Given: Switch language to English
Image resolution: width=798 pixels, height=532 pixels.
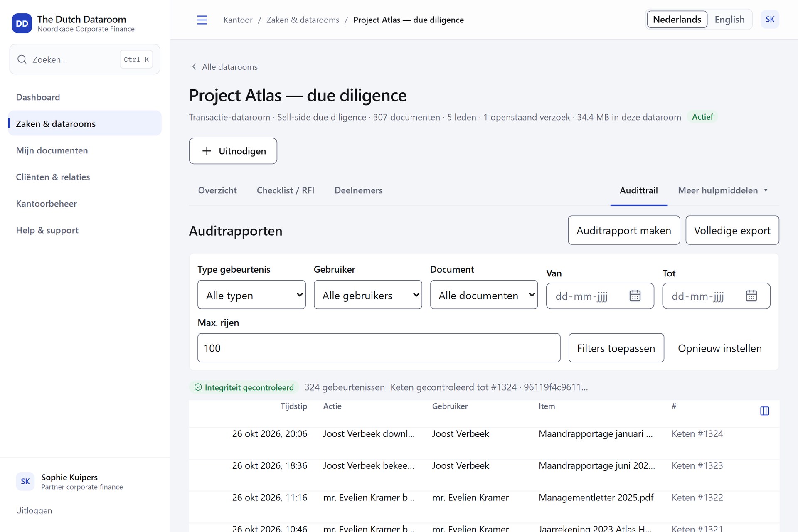Looking at the screenshot, I should point(729,20).
